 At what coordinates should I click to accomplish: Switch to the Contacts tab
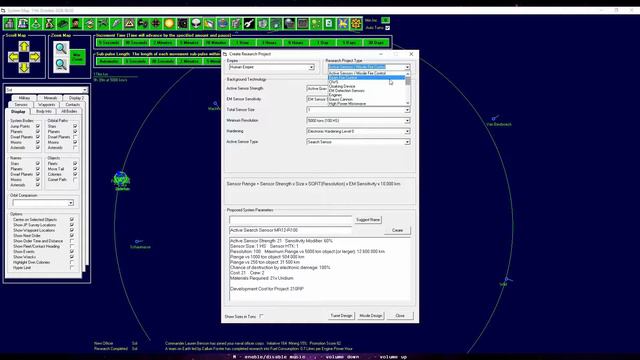coord(73,104)
